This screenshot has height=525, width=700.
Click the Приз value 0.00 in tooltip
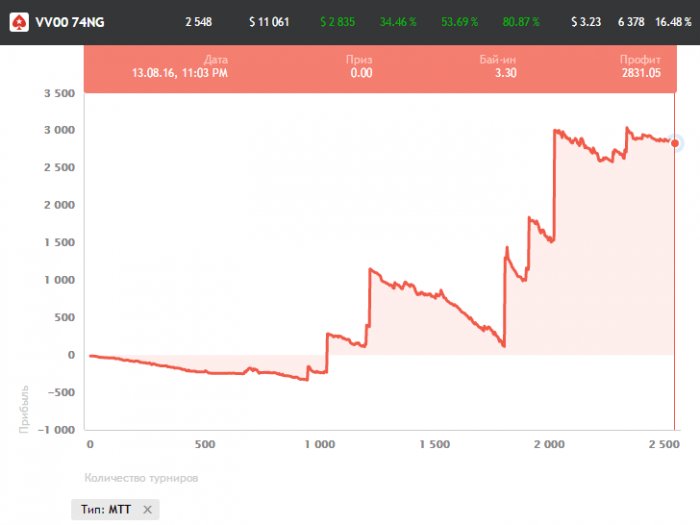(361, 73)
